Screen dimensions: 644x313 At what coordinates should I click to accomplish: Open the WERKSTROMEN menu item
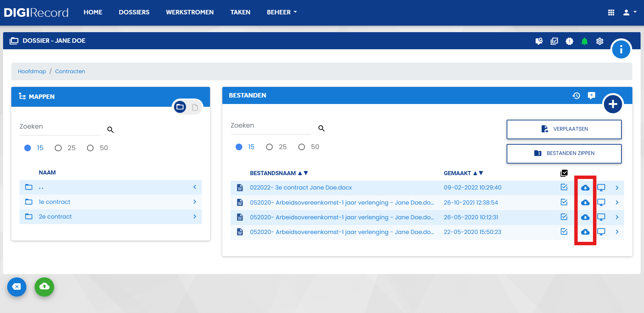pos(190,12)
